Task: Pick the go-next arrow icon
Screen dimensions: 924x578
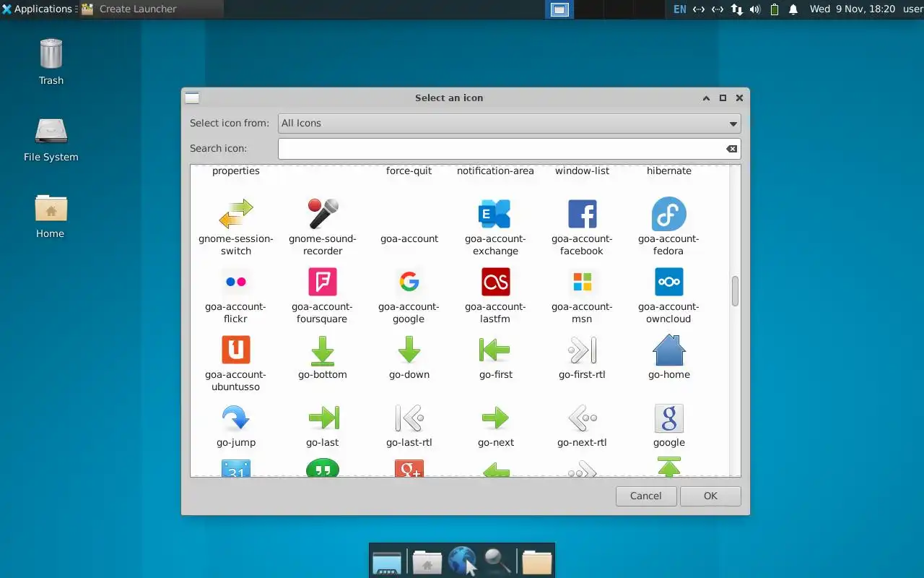Action: [x=495, y=418]
